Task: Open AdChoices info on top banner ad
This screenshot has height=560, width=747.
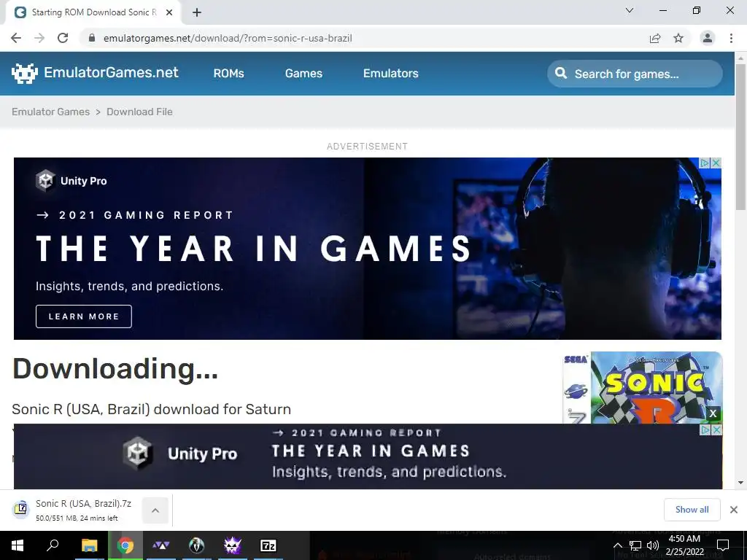Action: point(705,163)
